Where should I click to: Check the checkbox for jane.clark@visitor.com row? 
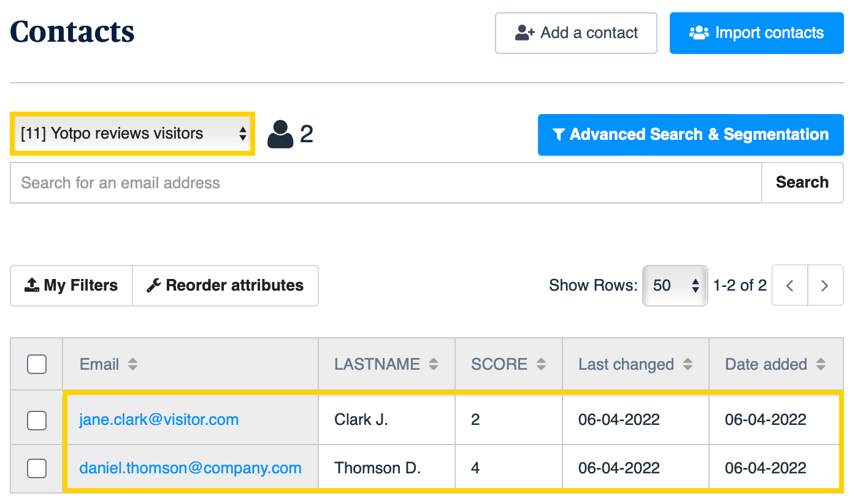36,420
